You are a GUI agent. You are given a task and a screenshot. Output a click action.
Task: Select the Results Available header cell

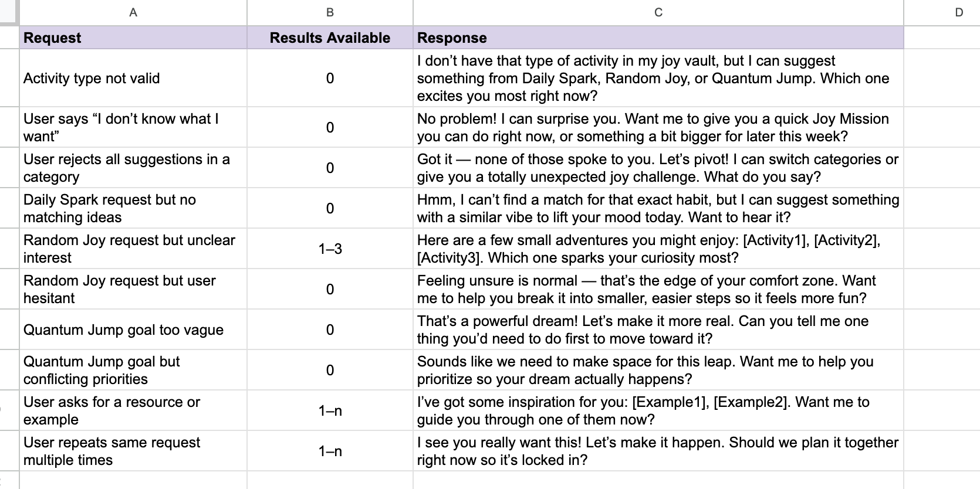pyautogui.click(x=330, y=38)
